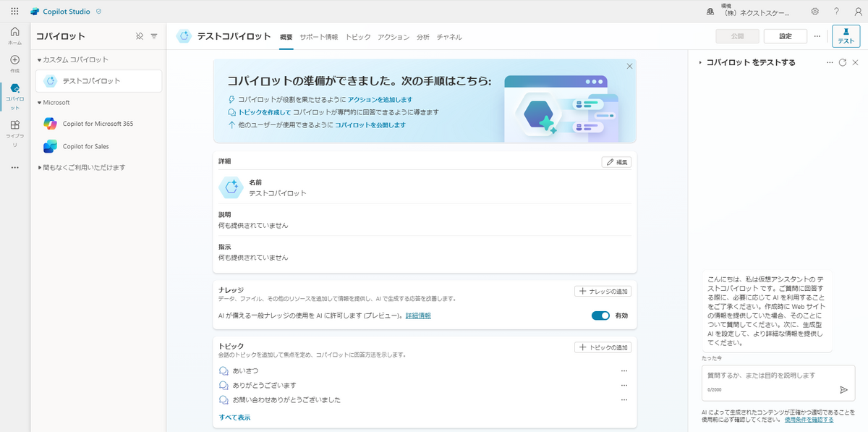Image resolution: width=868 pixels, height=432 pixels.
Task: Send the message with arrow icon
Action: tap(843, 389)
